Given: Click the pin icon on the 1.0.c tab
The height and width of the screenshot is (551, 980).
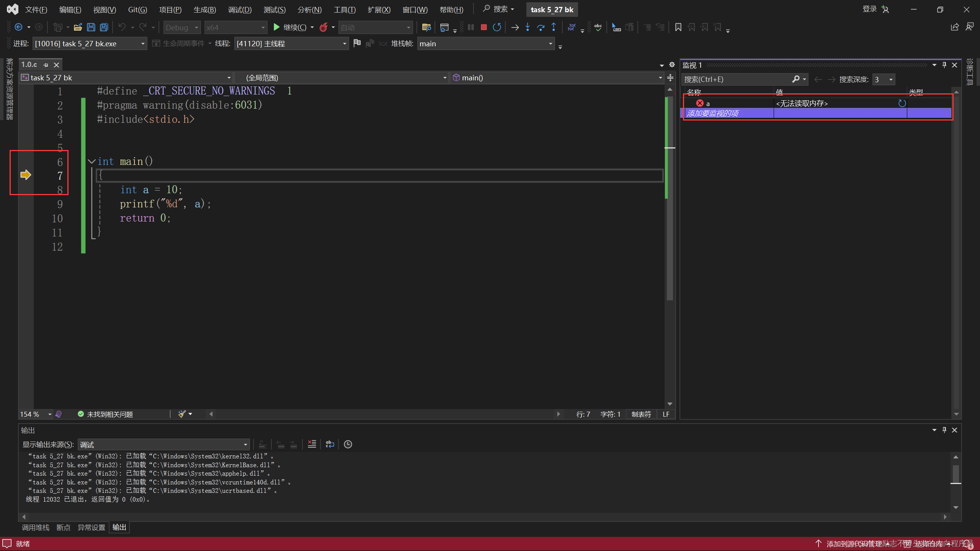Looking at the screenshot, I should [46, 65].
